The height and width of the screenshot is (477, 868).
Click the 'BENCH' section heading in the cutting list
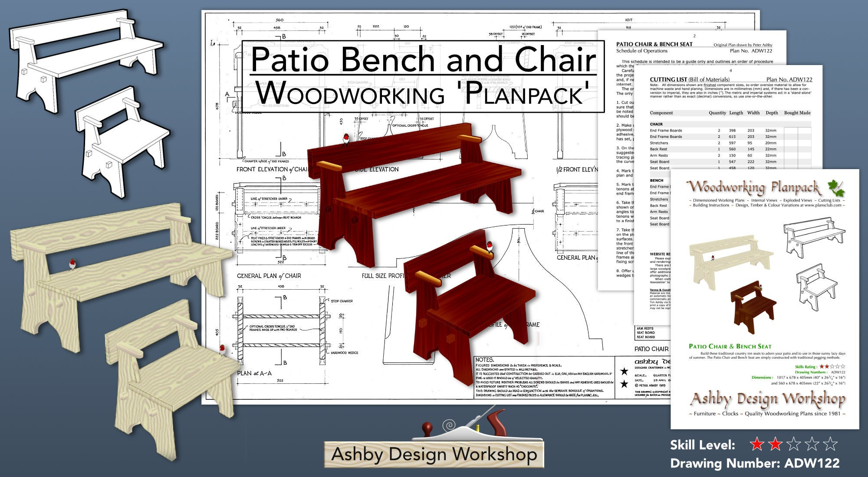pos(657,180)
